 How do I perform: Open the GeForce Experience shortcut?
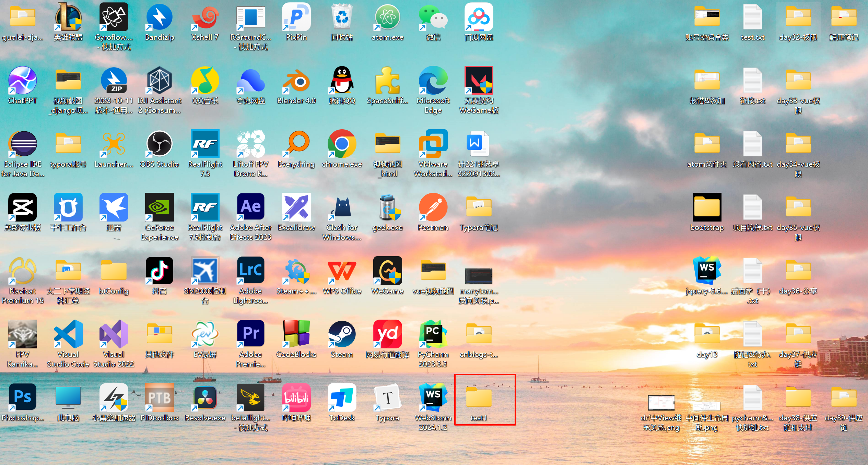point(160,207)
